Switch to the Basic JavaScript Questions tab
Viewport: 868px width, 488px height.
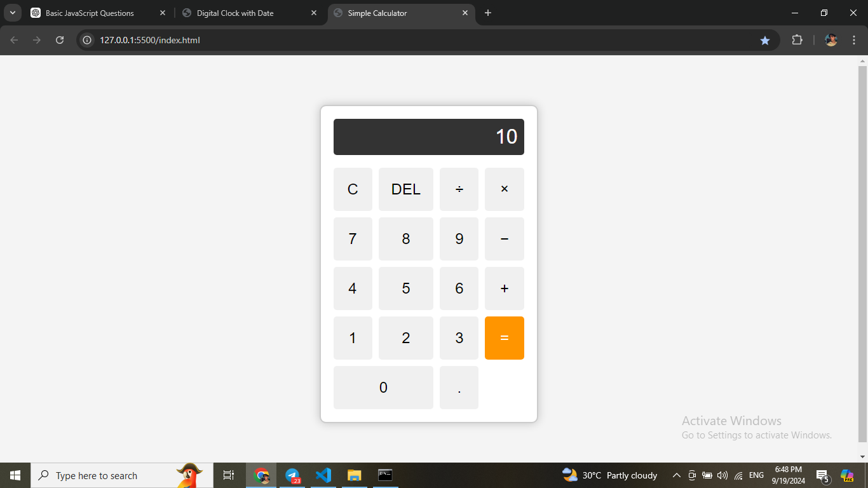pos(92,13)
